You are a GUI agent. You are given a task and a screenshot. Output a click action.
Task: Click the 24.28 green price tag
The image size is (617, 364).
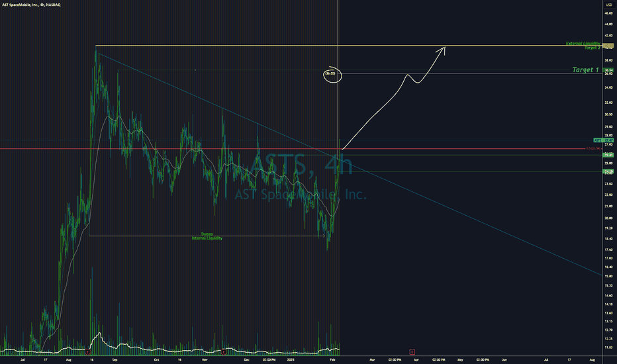[609, 171]
